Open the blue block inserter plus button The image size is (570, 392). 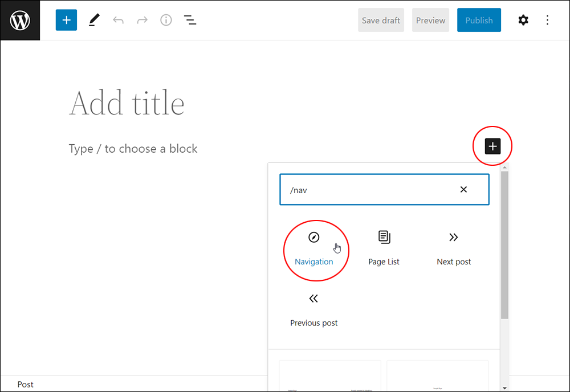66,20
